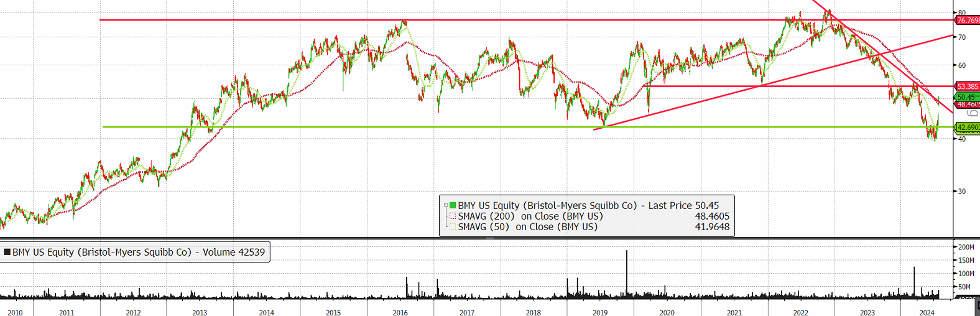Viewport: 980px width, 316px height.
Task: Click the 60 price axis label
Action: click(962, 65)
